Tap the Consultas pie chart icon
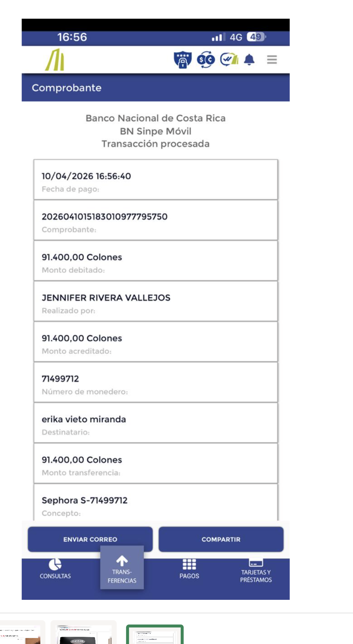The image size is (353, 644). point(55,564)
